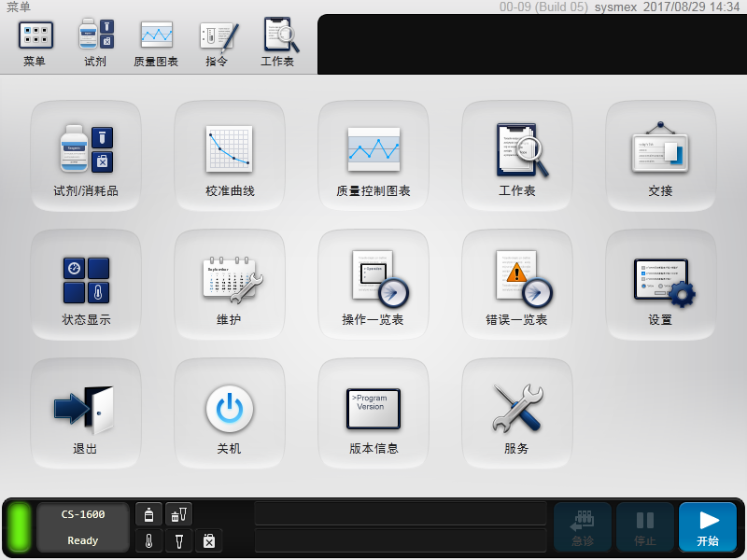Click the CS-1600 Ready status button
Screen dimensions: 747x560
[83, 527]
